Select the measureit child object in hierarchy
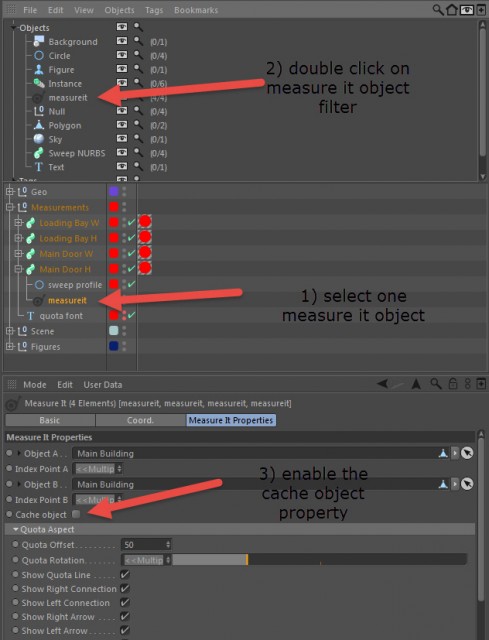 67,300
